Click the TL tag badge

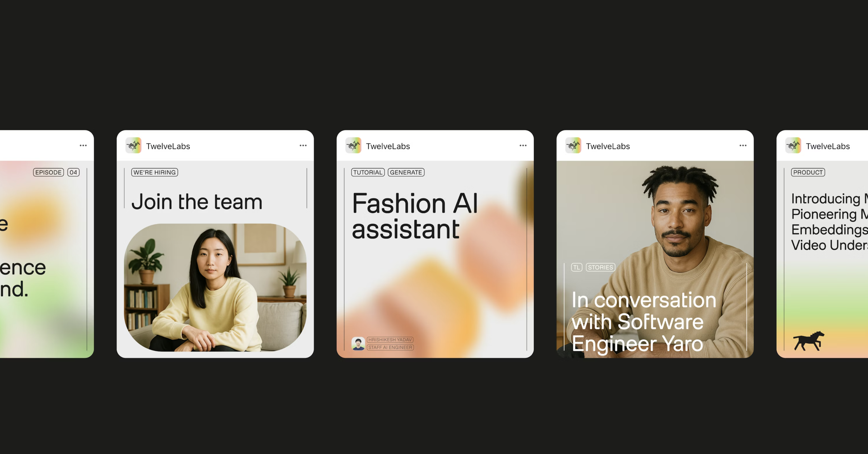click(x=577, y=267)
